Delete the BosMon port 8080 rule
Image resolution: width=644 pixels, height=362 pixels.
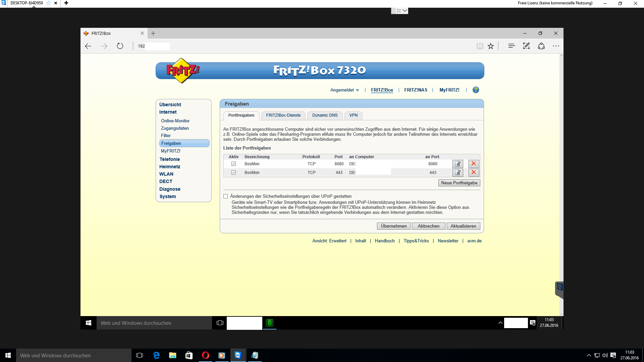click(474, 164)
